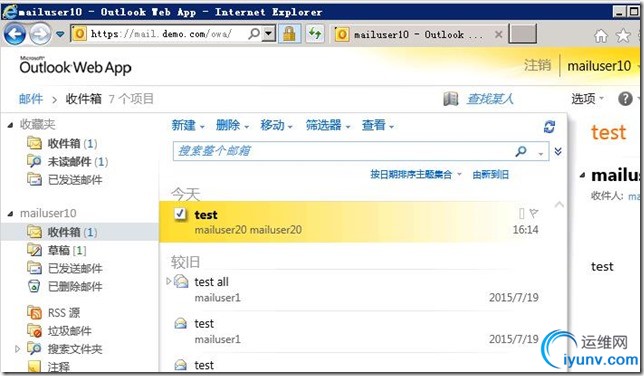
Task: Open a new blank browser tab
Action: coord(522,34)
